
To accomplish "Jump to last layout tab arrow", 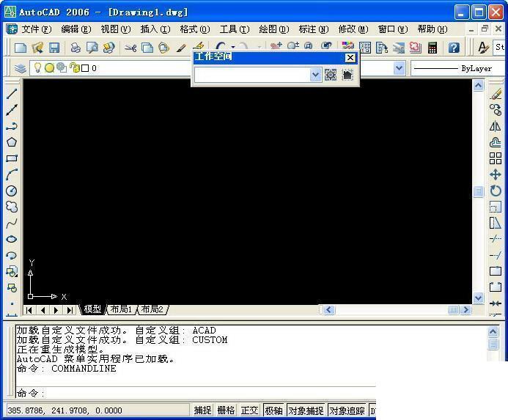I will coord(70,310).
